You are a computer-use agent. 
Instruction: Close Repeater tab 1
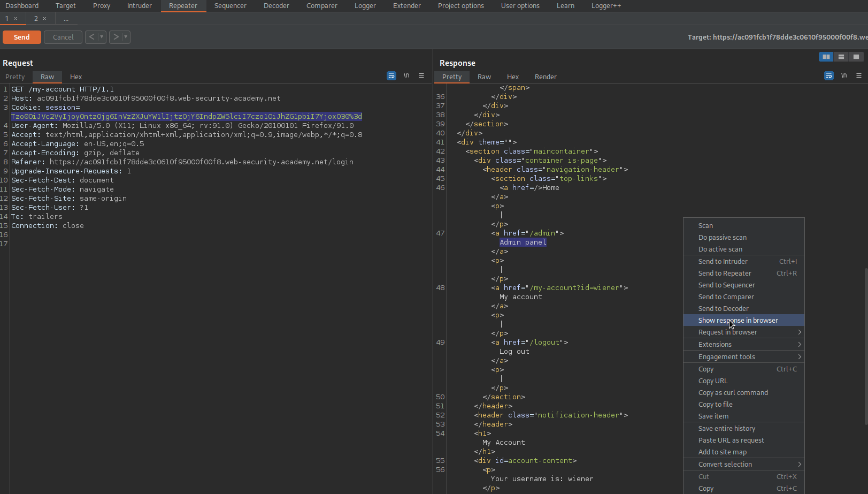15,19
